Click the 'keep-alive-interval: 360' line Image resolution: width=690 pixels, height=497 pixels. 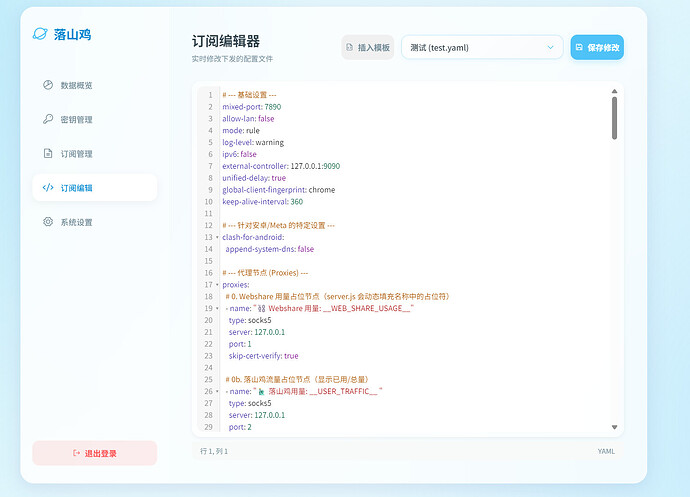click(262, 202)
